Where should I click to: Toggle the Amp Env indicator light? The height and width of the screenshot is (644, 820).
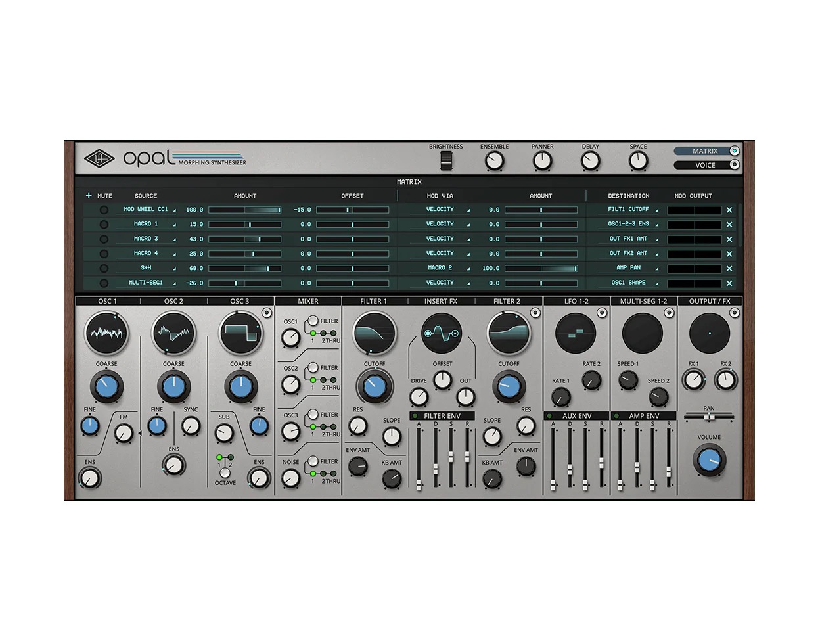(x=616, y=416)
